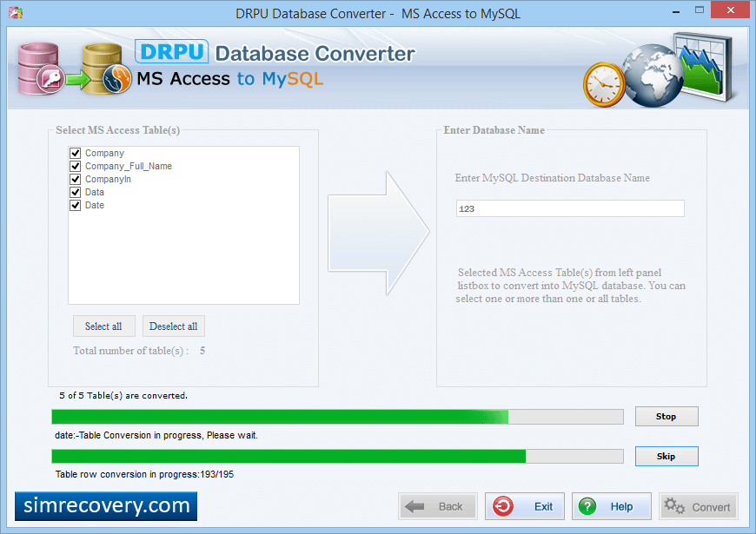This screenshot has height=534, width=756.
Task: Toggle the Company_Full_Name checkbox
Action: (x=76, y=166)
